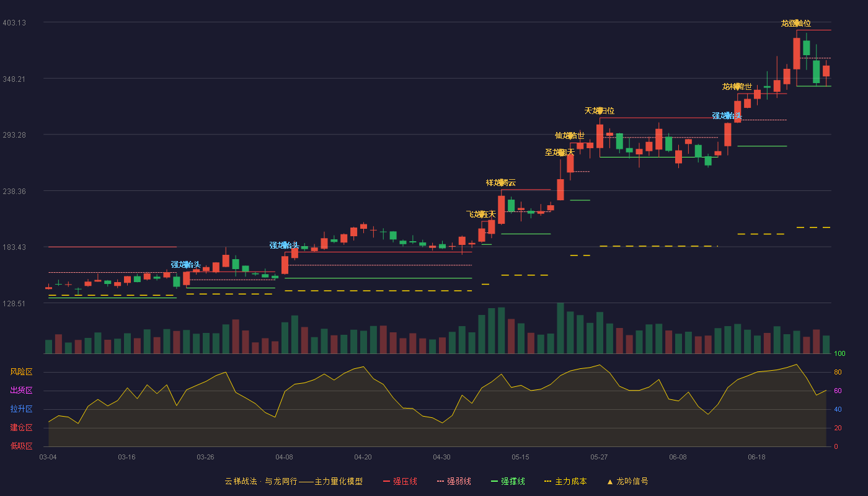This screenshot has height=496, width=868.
Task: Select the 建仓区 zone label
Action: pos(21,428)
